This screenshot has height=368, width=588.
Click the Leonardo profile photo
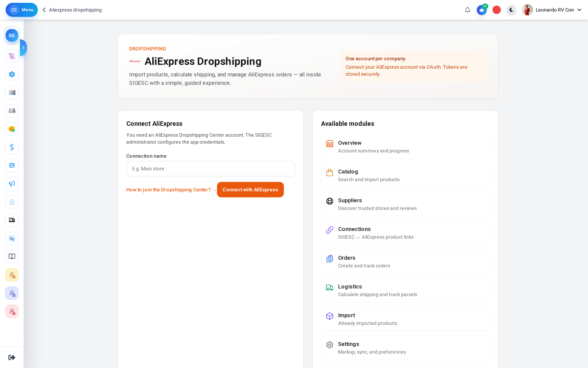(x=527, y=10)
